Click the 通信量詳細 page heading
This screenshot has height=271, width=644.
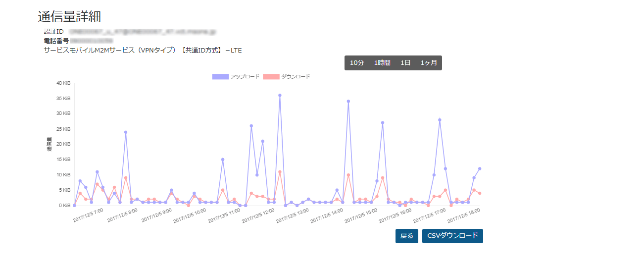point(69,16)
